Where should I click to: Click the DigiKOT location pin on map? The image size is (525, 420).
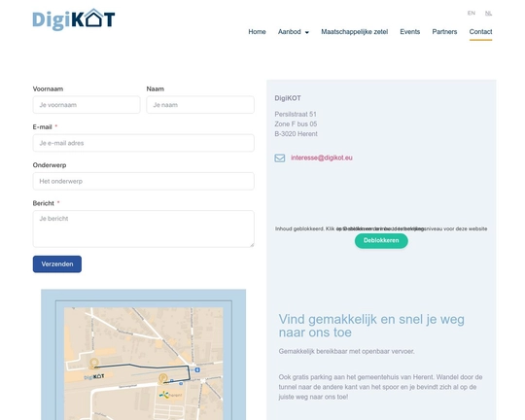pyautogui.click(x=93, y=364)
